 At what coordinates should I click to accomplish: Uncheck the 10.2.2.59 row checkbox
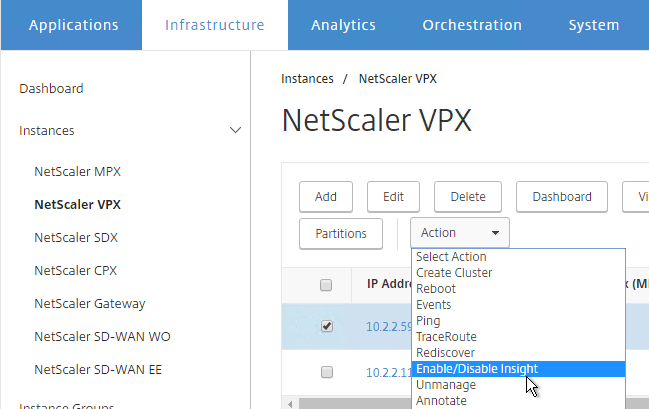tap(327, 326)
